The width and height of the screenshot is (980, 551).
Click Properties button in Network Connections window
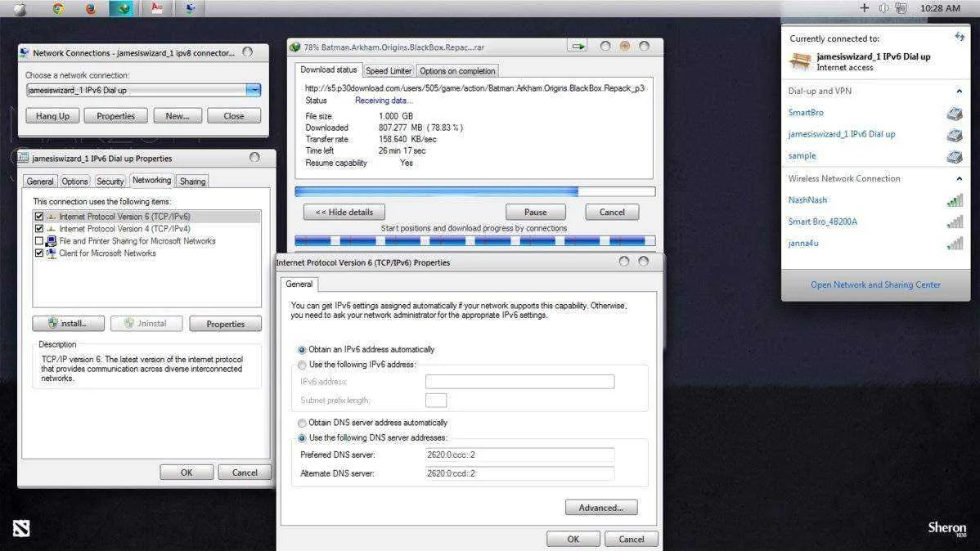click(x=115, y=115)
